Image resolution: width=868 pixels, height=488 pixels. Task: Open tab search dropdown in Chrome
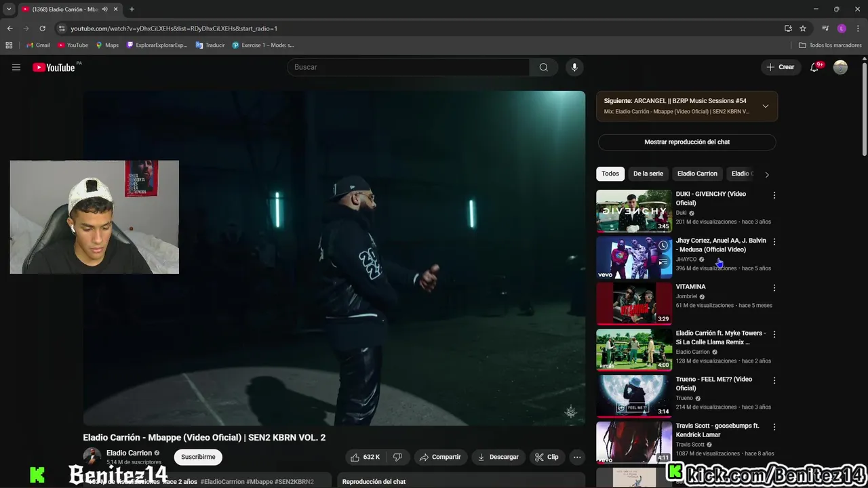click(x=9, y=9)
